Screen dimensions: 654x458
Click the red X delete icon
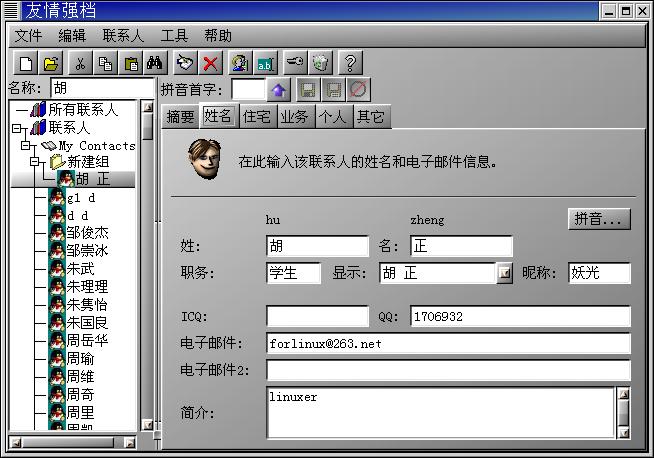point(211,64)
